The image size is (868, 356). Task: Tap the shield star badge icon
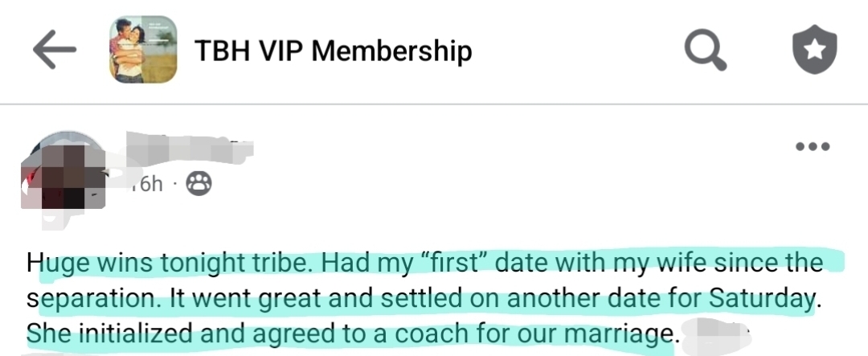point(814,51)
